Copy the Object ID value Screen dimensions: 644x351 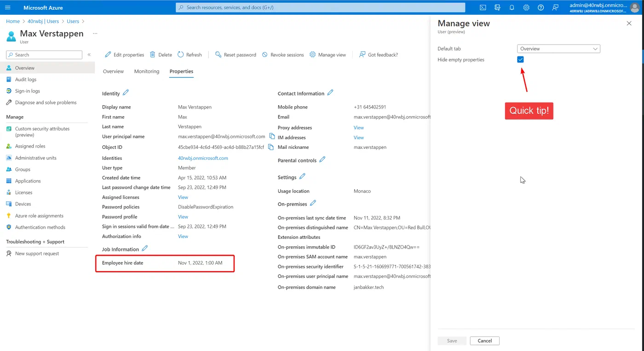click(x=270, y=147)
